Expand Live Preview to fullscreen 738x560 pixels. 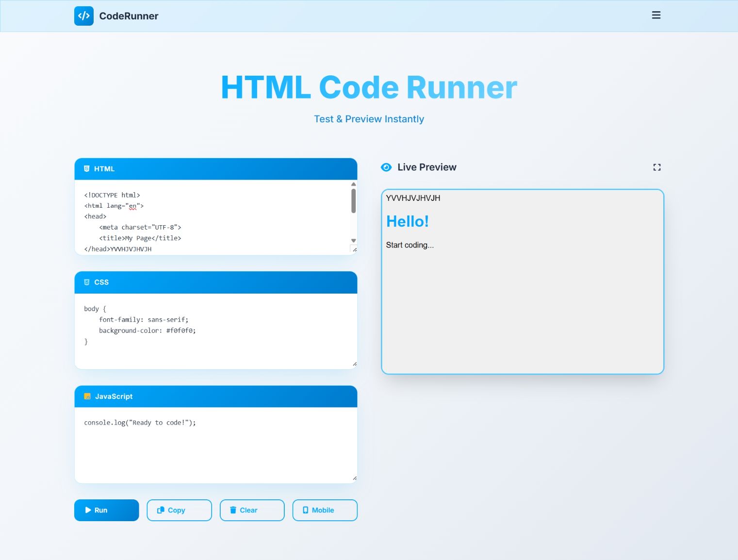[656, 167]
